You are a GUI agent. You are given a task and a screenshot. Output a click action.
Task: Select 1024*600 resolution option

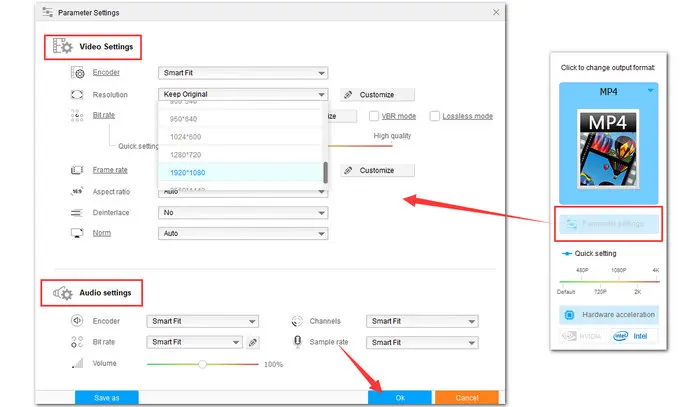pos(240,137)
